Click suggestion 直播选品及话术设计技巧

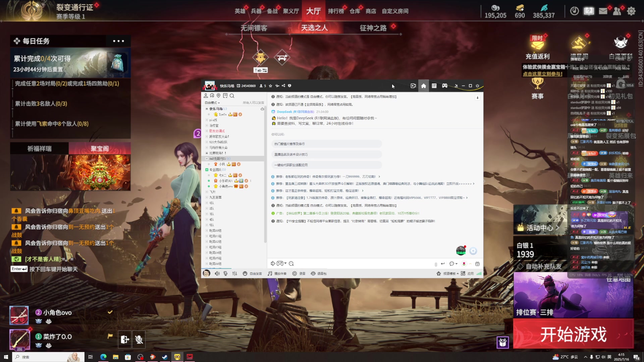click(326, 155)
